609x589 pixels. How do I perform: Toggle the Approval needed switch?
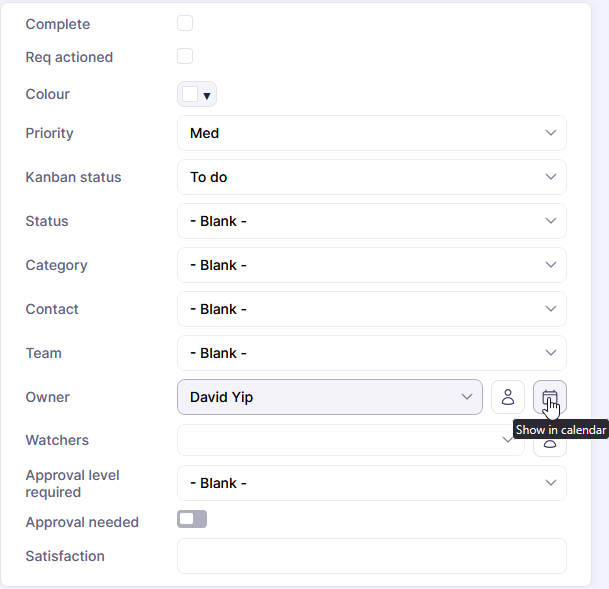click(191, 519)
